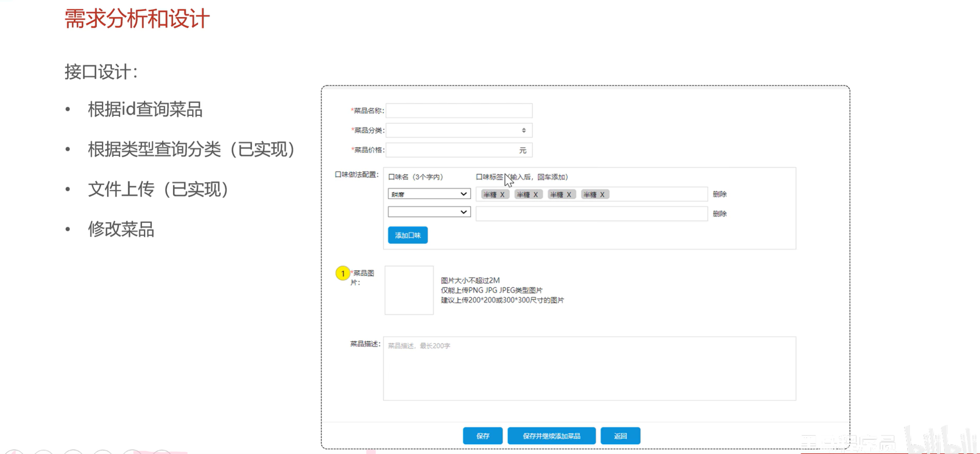The image size is (980, 454).
Task: Remove the fourth 半糖 tag via X
Action: click(x=602, y=195)
